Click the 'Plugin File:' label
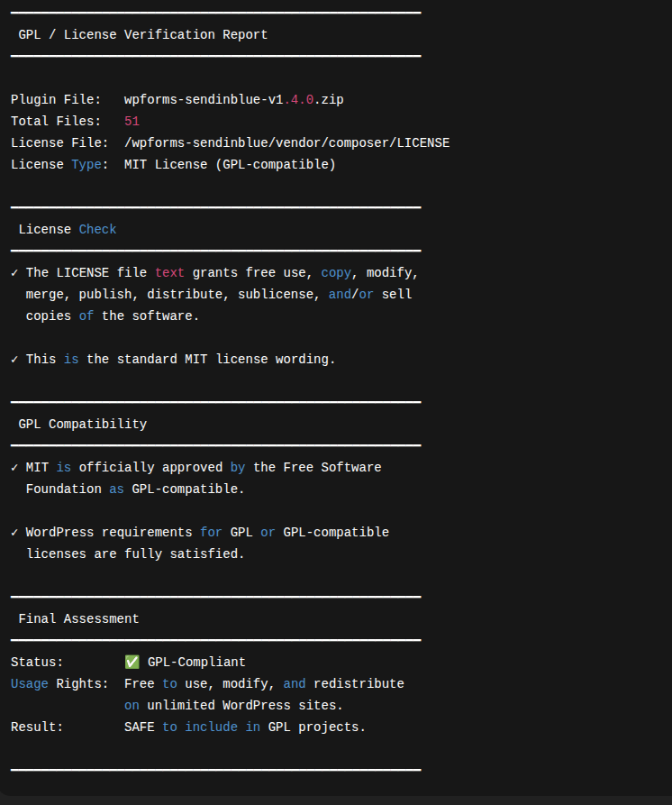 56,99
